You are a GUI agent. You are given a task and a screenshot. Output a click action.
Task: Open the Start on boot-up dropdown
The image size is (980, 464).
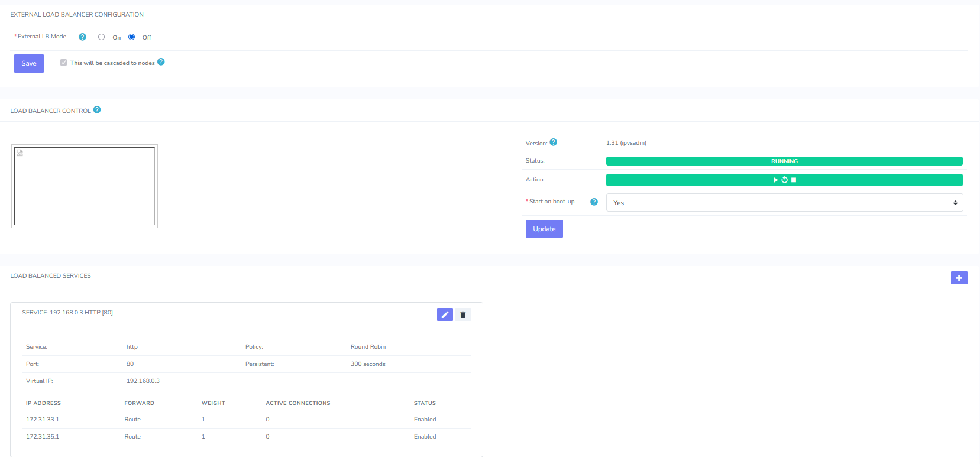pyautogui.click(x=784, y=203)
